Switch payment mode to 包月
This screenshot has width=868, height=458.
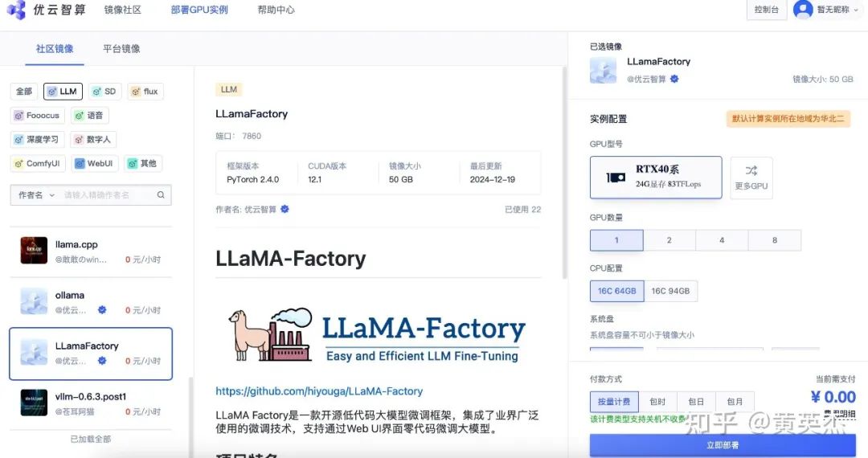coord(735,402)
